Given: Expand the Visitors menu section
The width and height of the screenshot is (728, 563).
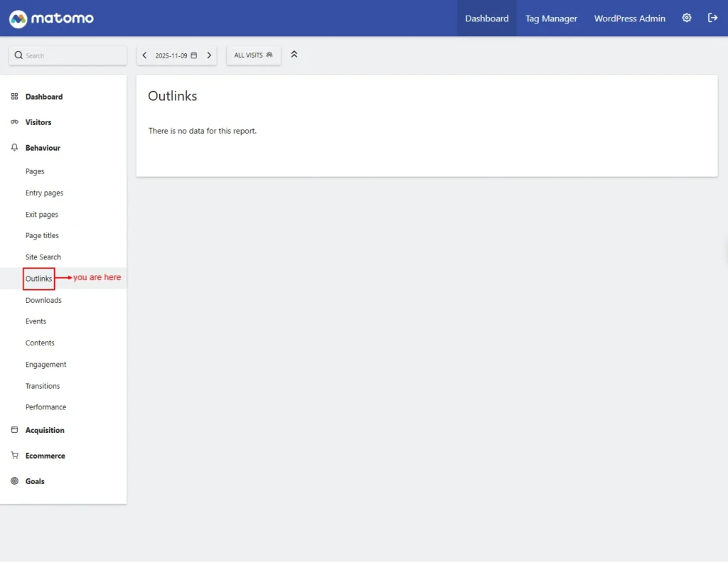Looking at the screenshot, I should (x=38, y=122).
